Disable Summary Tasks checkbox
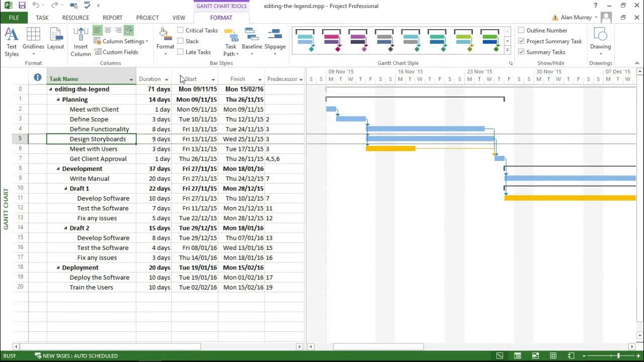The width and height of the screenshot is (644, 362). 521,52
